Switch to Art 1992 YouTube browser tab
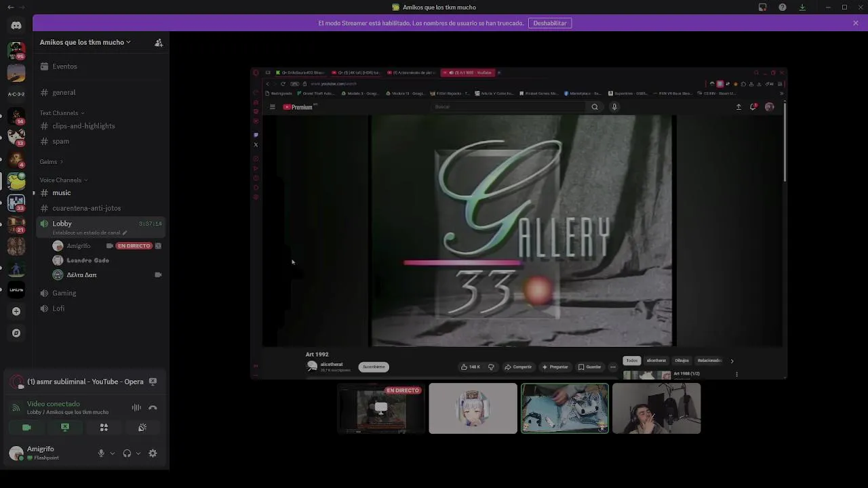The height and width of the screenshot is (488, 868). coord(467,73)
